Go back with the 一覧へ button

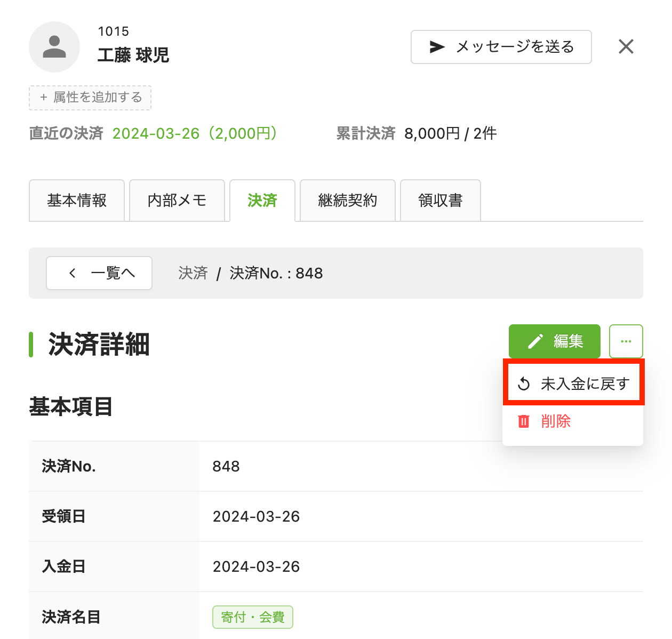pos(99,273)
